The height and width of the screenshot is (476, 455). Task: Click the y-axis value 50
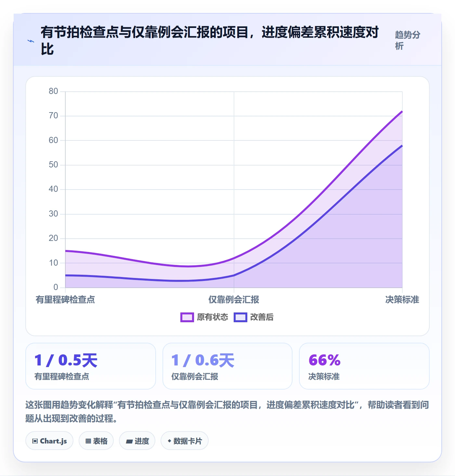[53, 165]
